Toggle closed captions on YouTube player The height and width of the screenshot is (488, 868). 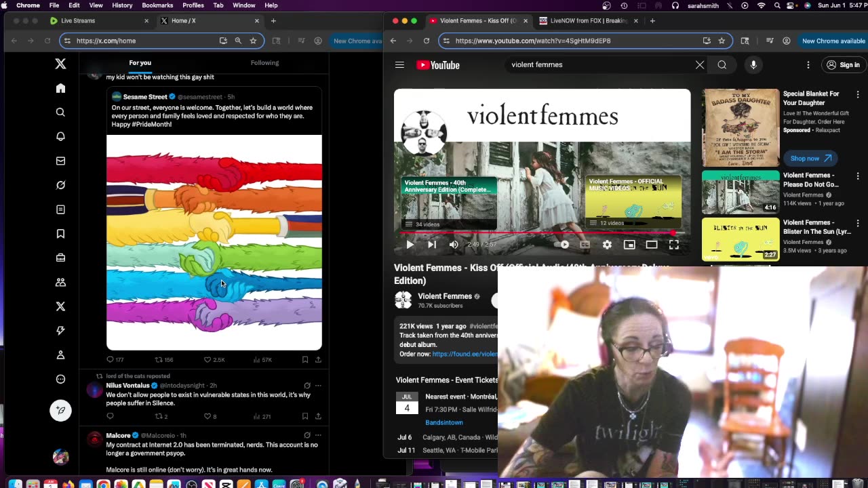[x=585, y=245]
